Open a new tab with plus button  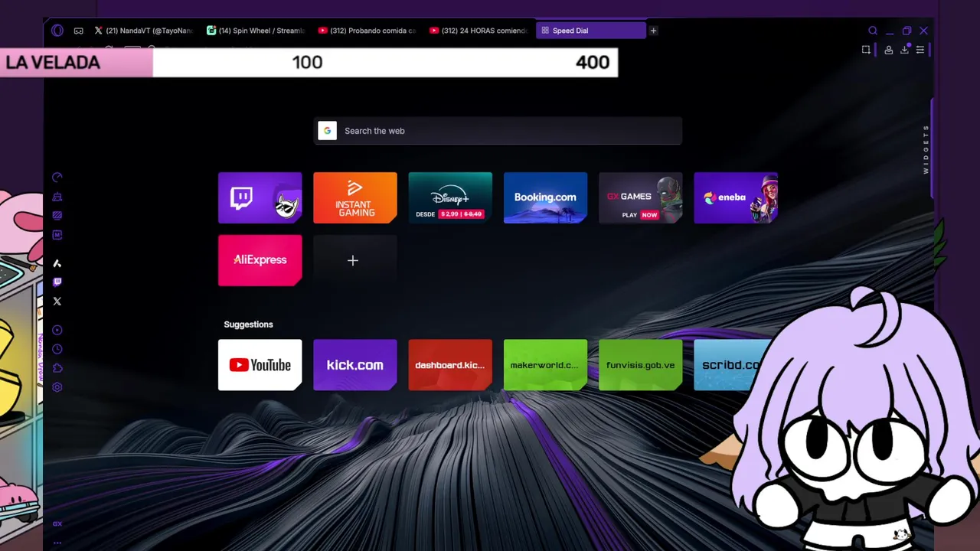click(x=653, y=31)
